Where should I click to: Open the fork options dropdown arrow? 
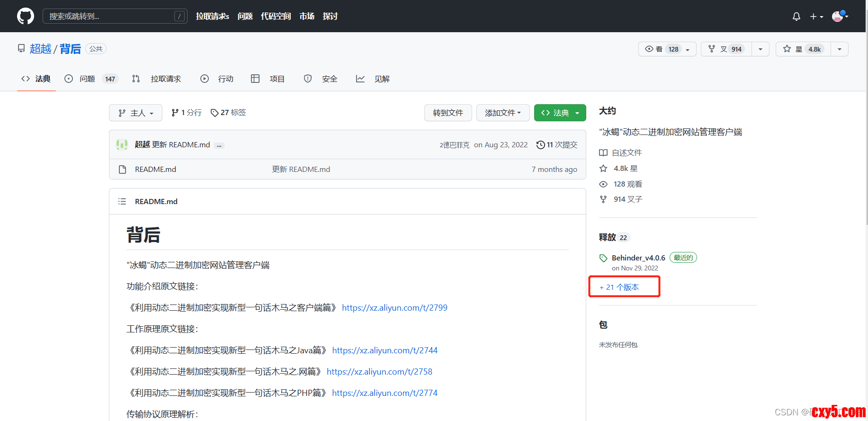click(760, 49)
